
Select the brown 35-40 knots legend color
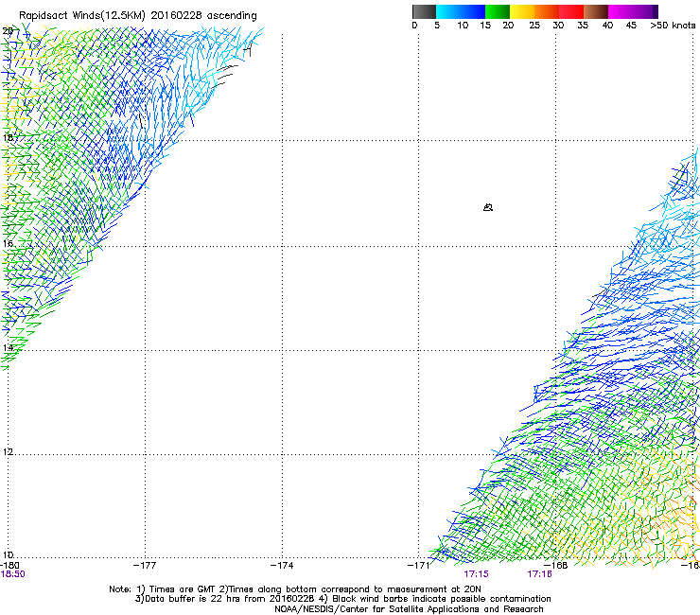pos(596,11)
